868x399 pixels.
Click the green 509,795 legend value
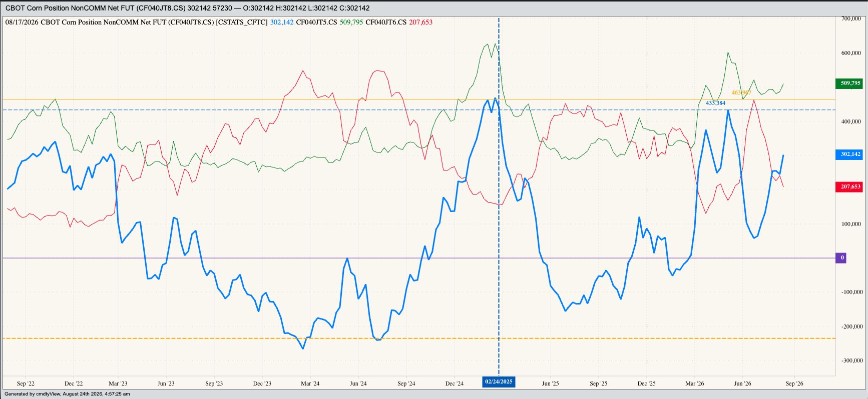(351, 22)
